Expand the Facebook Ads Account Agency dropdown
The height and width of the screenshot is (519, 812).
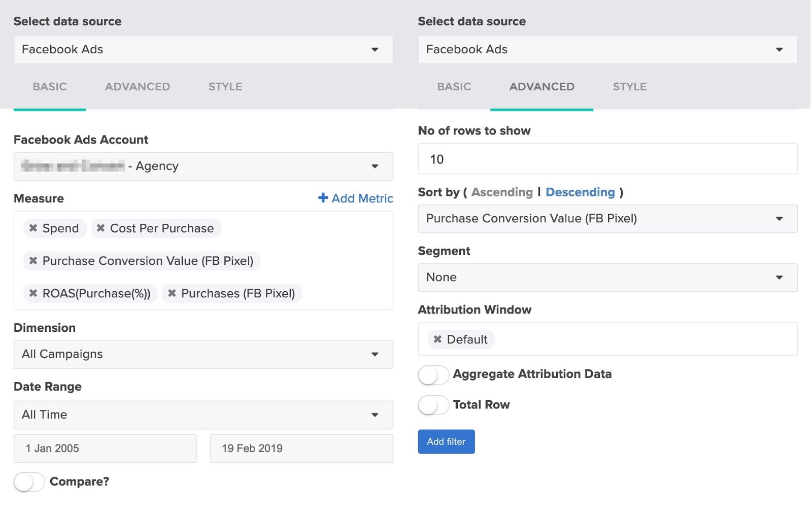click(x=204, y=166)
